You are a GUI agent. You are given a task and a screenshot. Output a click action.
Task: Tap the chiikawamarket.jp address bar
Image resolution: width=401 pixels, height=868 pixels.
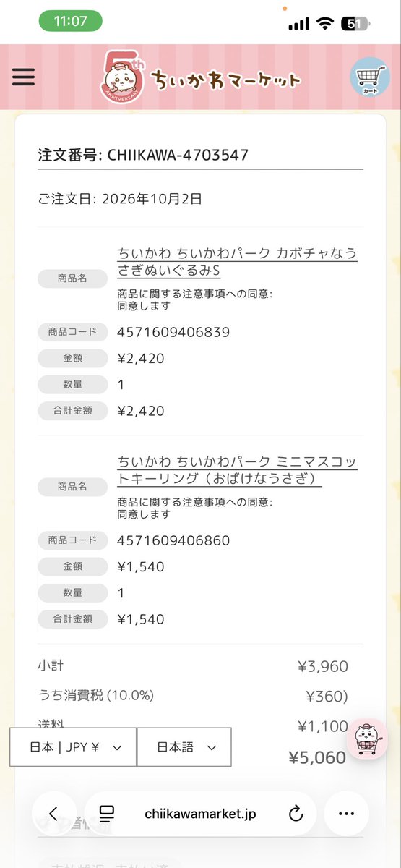(200, 813)
